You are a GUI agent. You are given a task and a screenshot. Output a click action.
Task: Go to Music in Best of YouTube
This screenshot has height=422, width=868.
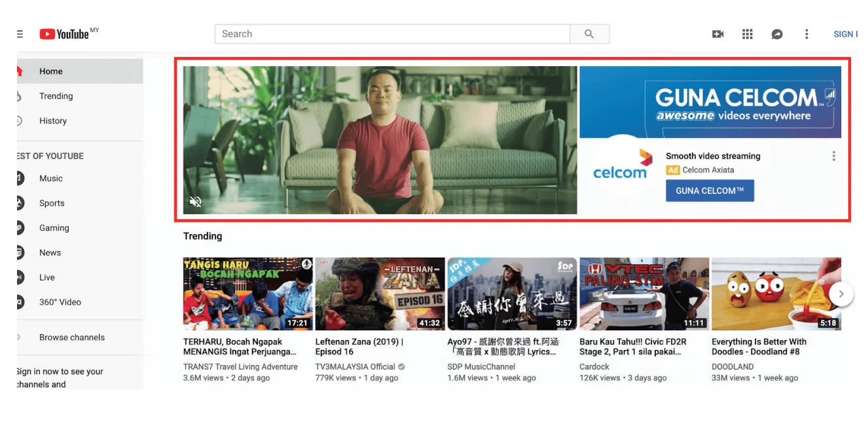point(50,178)
